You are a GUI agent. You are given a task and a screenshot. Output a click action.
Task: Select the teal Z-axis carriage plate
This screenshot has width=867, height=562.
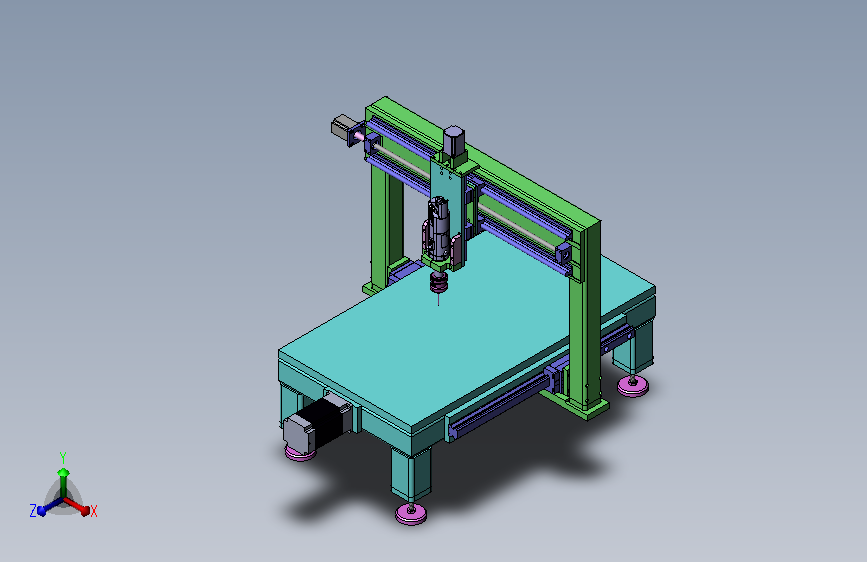[x=449, y=191]
